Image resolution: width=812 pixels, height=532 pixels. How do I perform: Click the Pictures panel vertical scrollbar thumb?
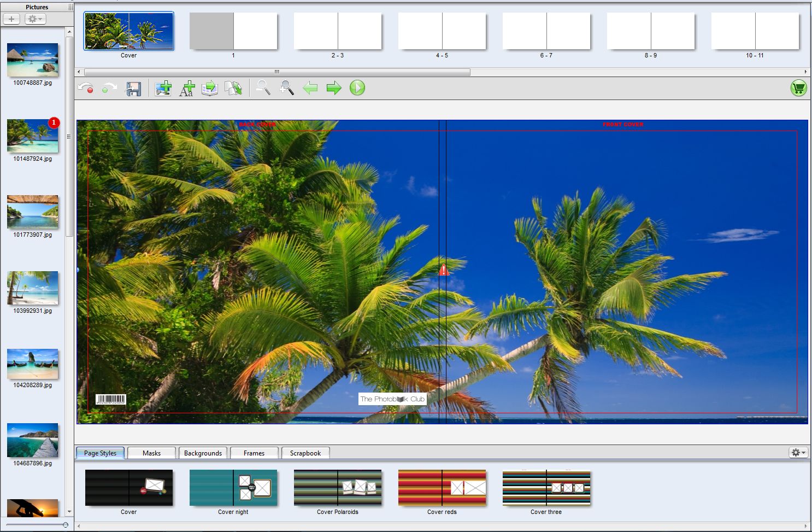pos(69,136)
